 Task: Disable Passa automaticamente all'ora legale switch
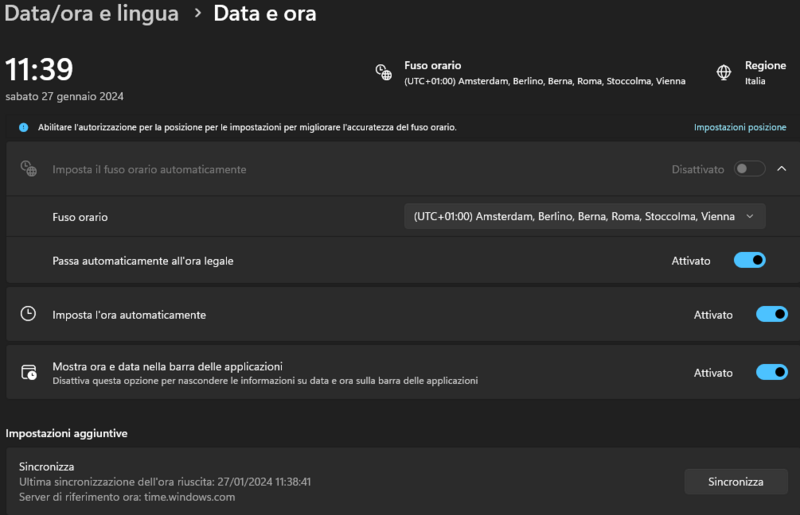pos(750,260)
